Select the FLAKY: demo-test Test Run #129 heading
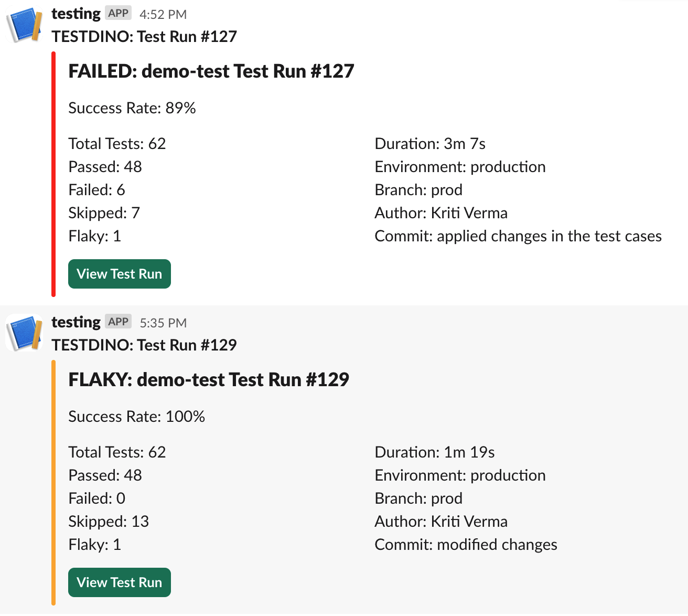 click(209, 380)
